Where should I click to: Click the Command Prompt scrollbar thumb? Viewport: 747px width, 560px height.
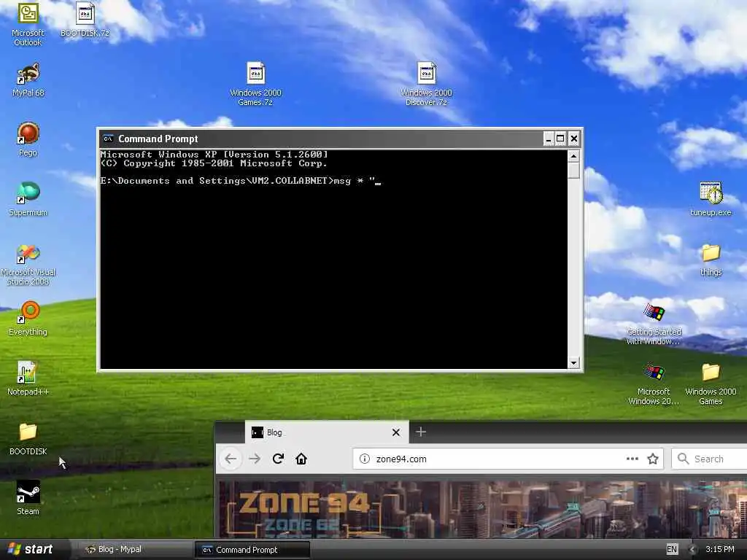(x=573, y=171)
